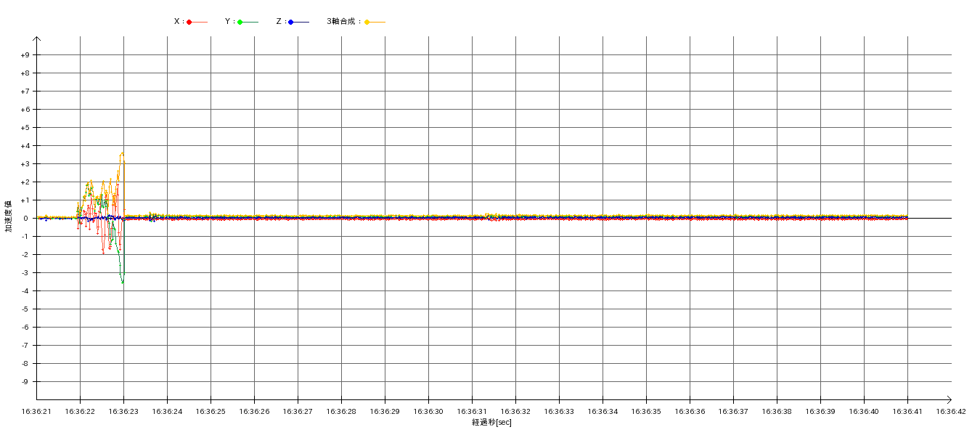Click the green lowest data point near -3.5
The image size is (980, 443).
tap(123, 282)
